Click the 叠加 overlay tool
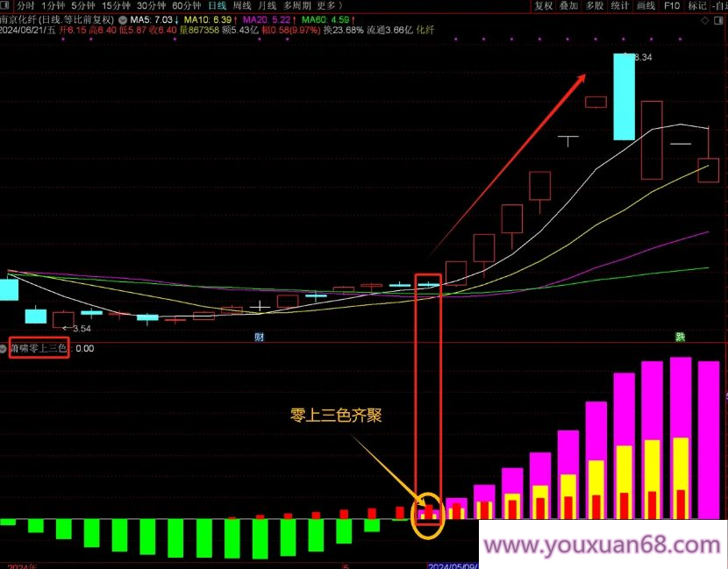 (x=569, y=5)
